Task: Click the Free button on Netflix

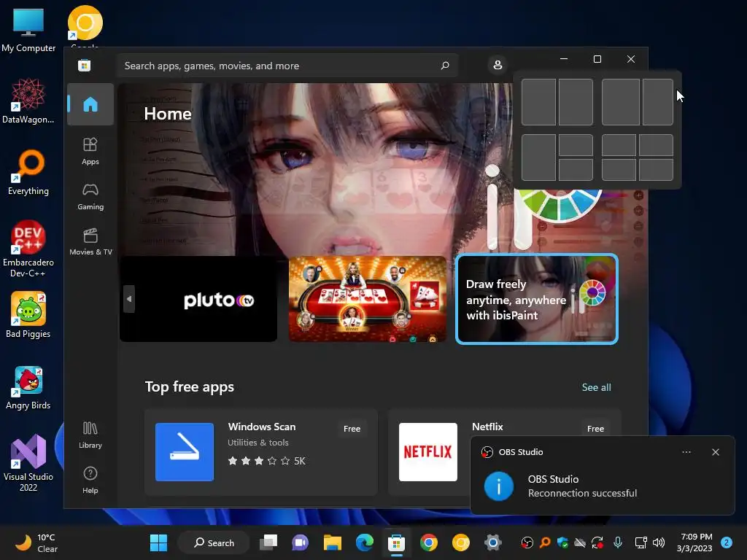Action: (595, 429)
